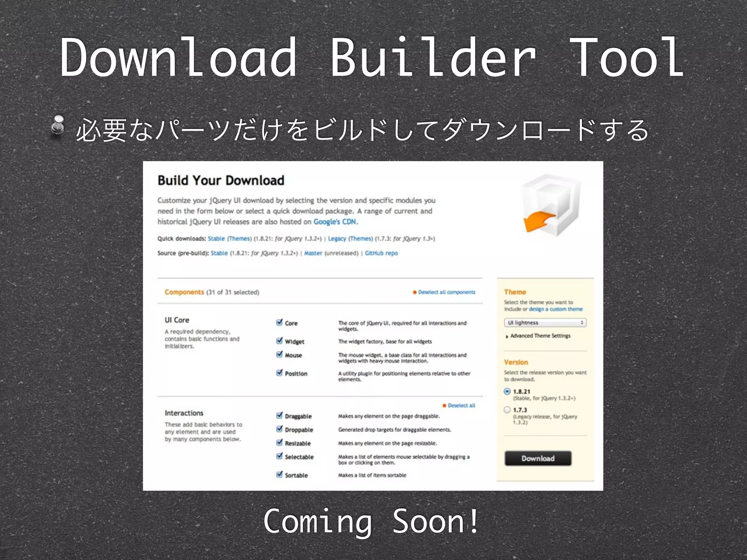Click the Components section header
Image resolution: width=747 pixels, height=560 pixels.
point(184,292)
